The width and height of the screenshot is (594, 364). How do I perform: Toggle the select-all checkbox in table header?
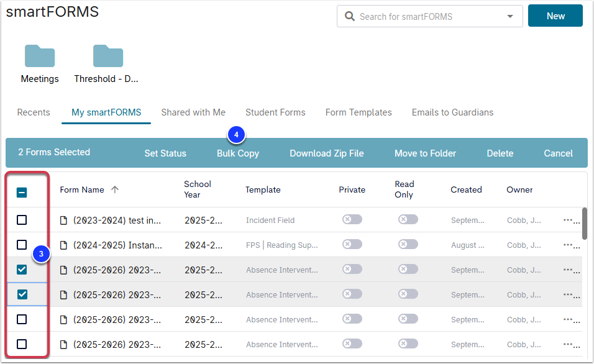coord(22,193)
